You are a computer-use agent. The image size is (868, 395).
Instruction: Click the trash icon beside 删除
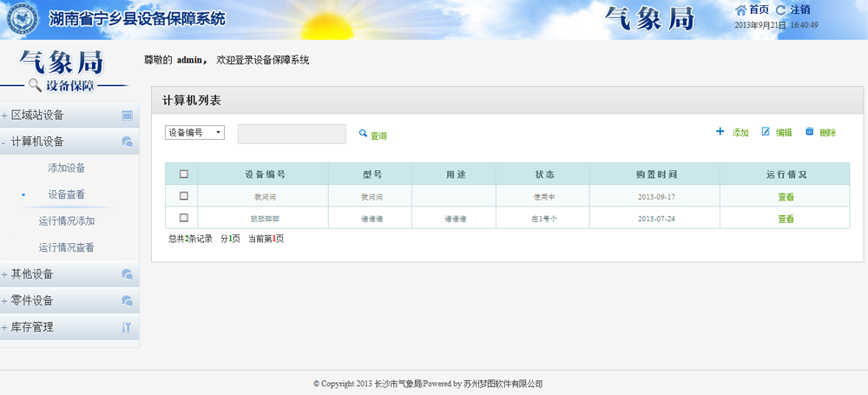[810, 132]
